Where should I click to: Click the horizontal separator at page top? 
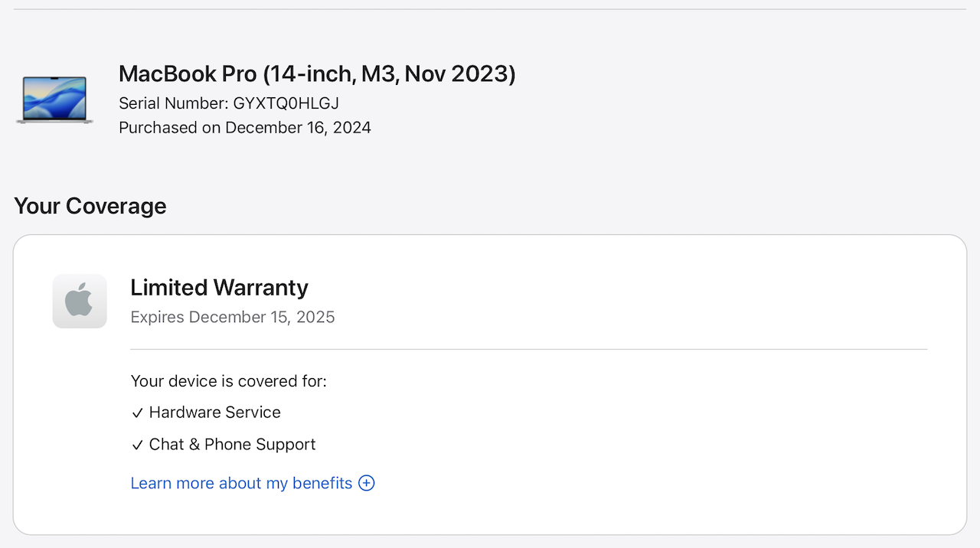point(490,9)
